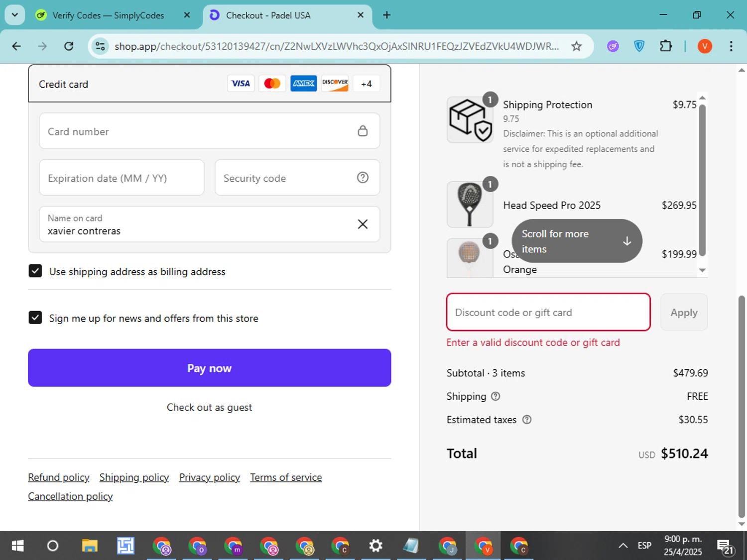Open the Extensions puzzle icon
747x560 pixels.
[665, 46]
